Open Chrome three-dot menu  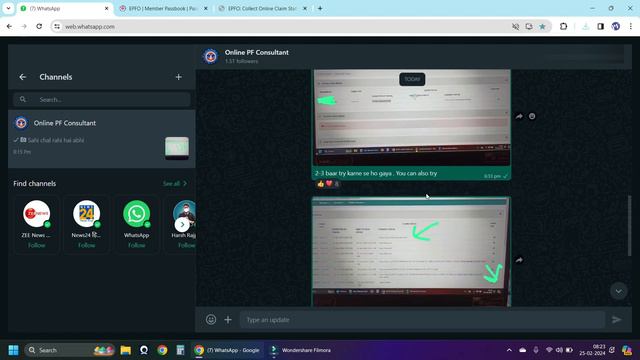(x=631, y=27)
